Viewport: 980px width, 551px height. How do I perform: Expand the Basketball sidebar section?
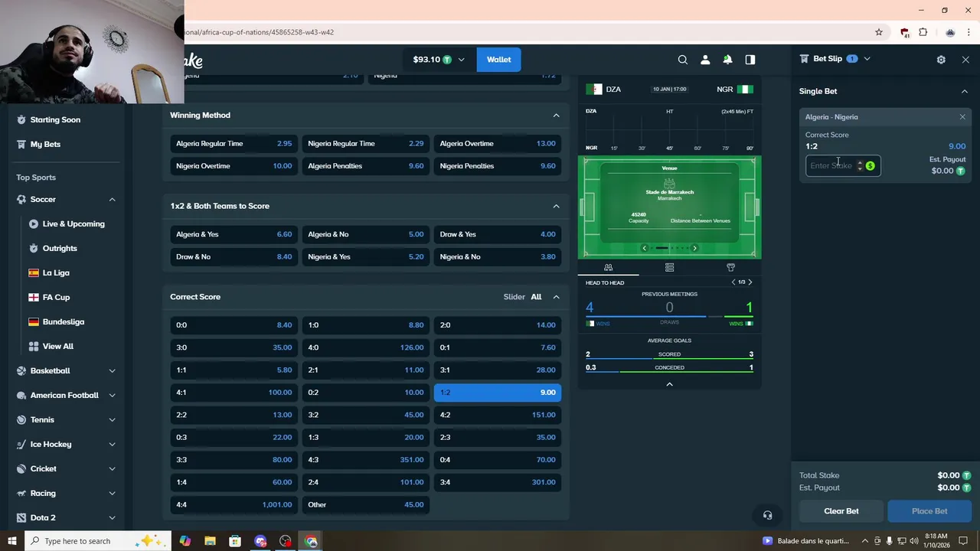pyautogui.click(x=112, y=371)
